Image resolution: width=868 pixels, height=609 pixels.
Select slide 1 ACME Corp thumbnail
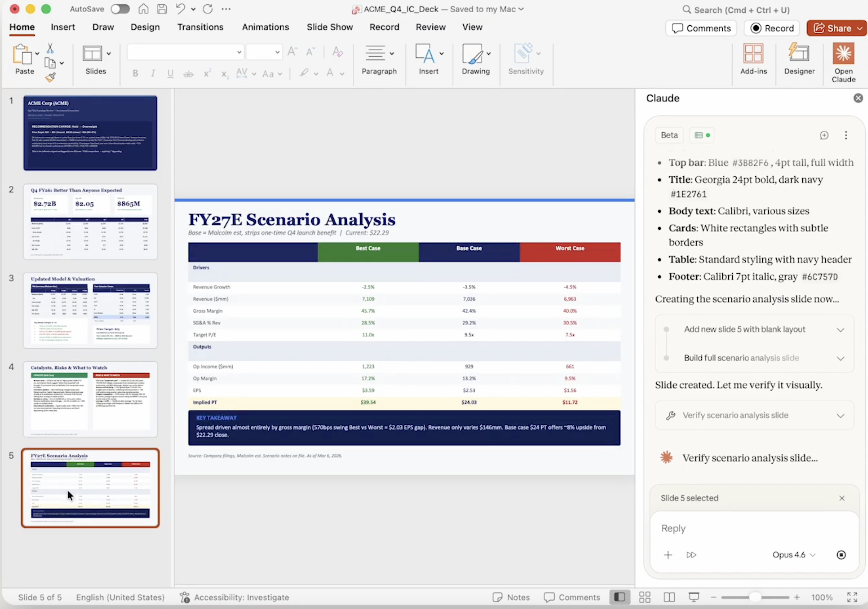coord(90,133)
